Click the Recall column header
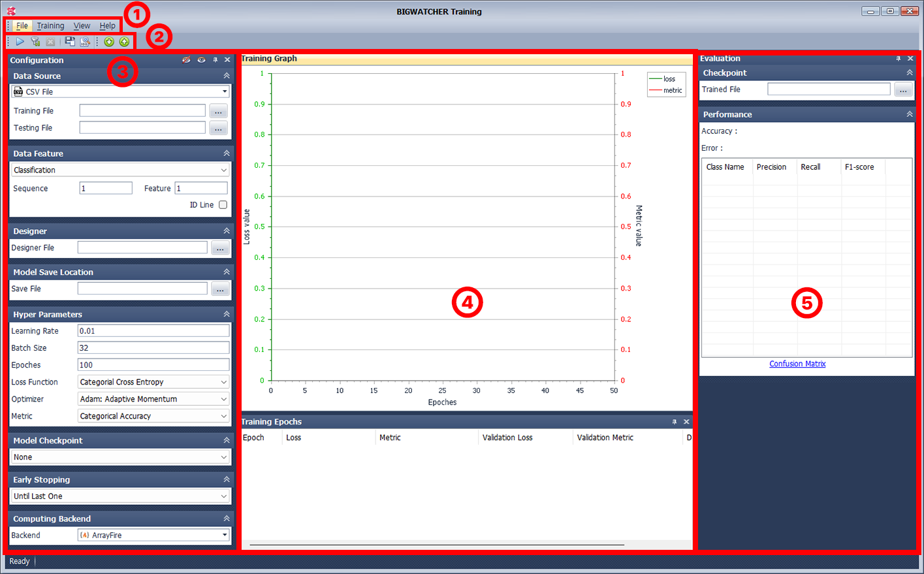Screen dimensions: 924x574 click(x=820, y=167)
